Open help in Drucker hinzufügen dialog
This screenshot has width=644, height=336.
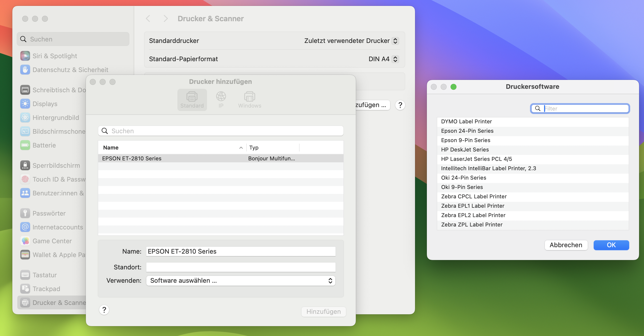[104, 310]
